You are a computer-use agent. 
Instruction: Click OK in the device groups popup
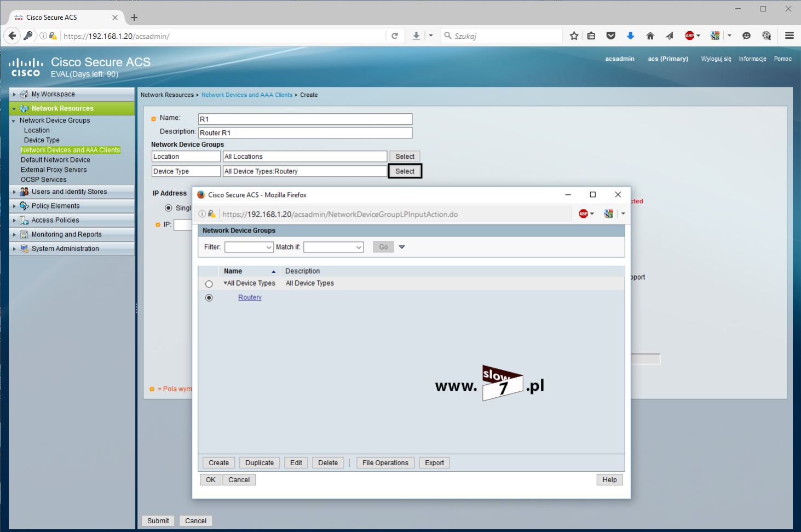(211, 480)
